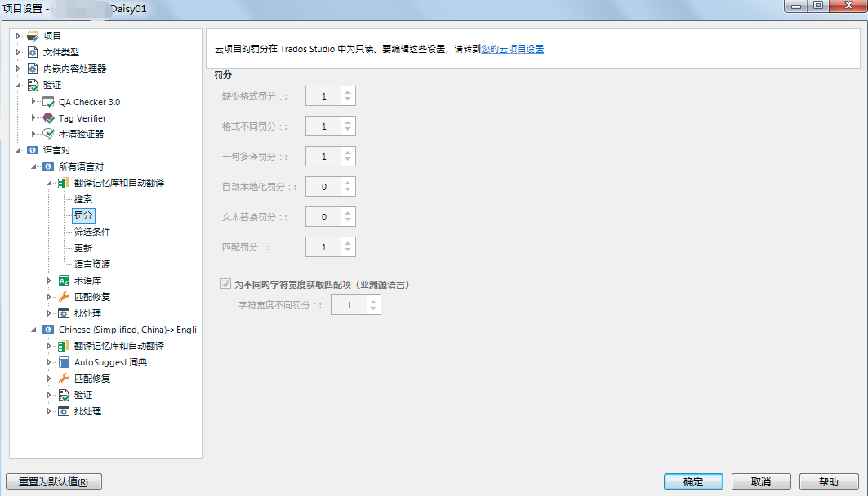The height and width of the screenshot is (496, 868).
Task: Click the 项目 folder icon in tree
Action: [x=33, y=36]
